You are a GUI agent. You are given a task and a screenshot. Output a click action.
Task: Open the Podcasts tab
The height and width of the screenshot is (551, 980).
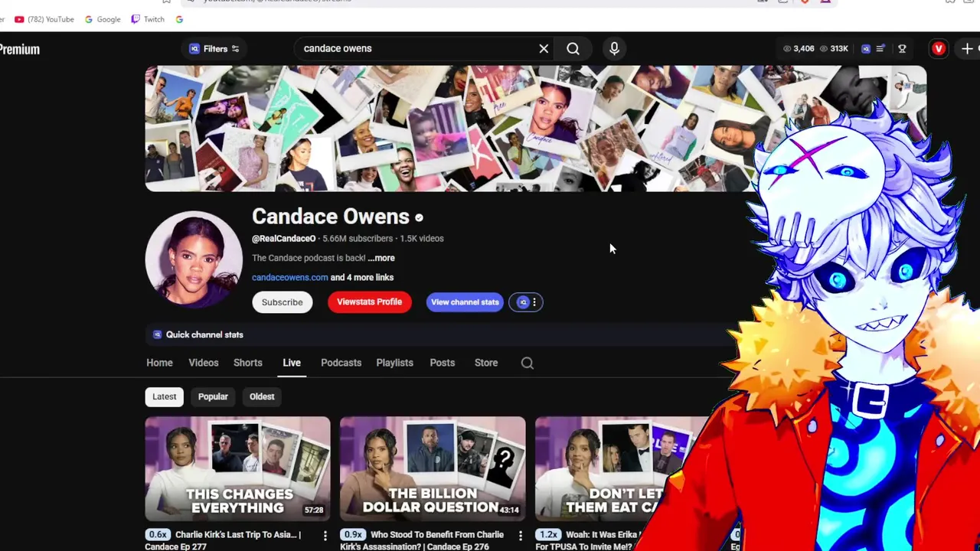(341, 363)
